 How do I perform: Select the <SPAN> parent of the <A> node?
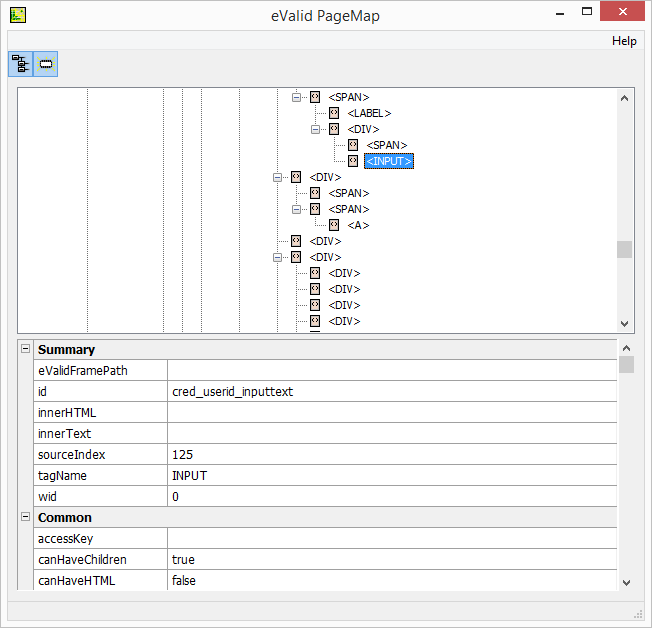pyautogui.click(x=348, y=209)
